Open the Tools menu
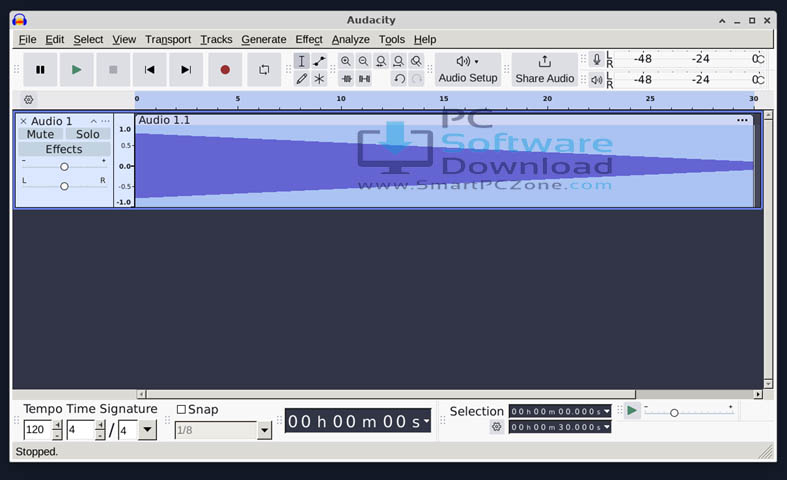787x480 pixels. tap(391, 39)
